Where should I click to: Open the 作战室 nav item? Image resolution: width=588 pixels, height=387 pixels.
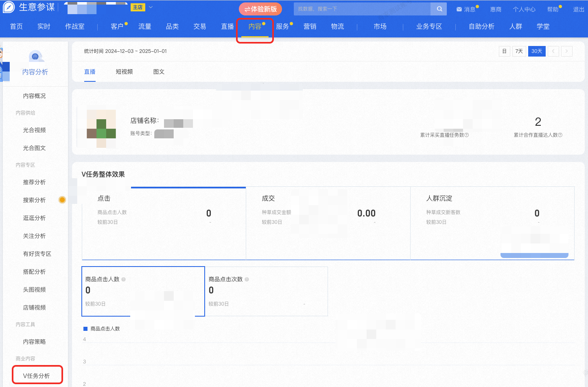click(75, 26)
